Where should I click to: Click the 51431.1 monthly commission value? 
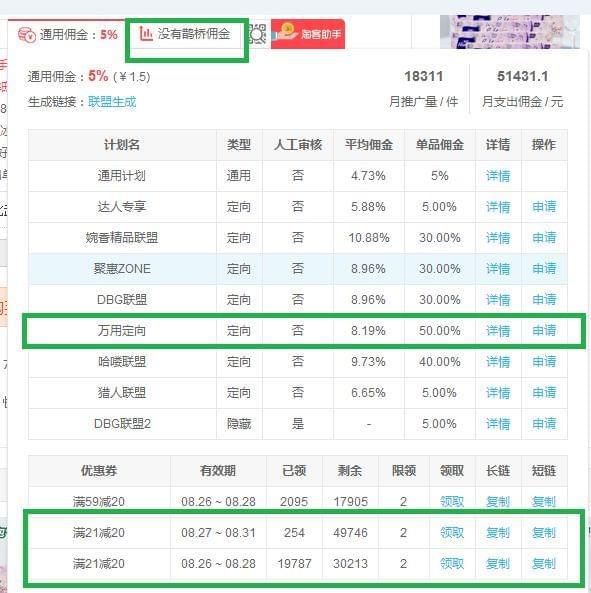tap(523, 76)
